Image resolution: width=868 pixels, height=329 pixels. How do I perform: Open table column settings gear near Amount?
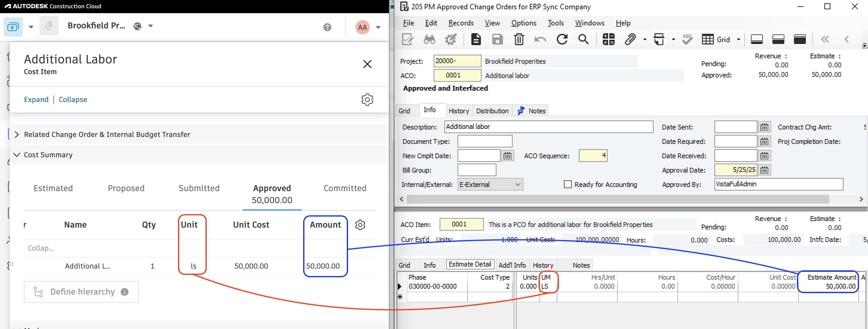pyautogui.click(x=360, y=225)
